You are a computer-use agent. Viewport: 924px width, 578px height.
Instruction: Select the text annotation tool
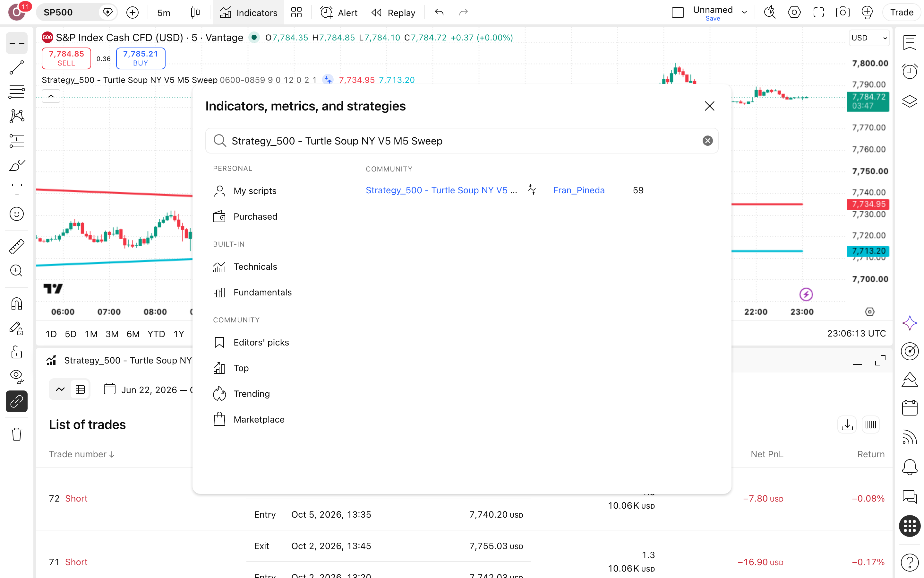tap(16, 189)
